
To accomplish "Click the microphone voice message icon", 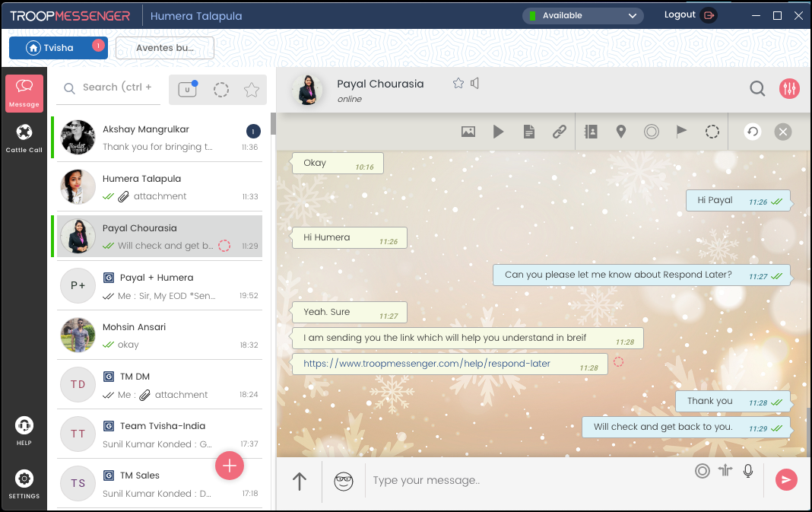I will tap(748, 472).
